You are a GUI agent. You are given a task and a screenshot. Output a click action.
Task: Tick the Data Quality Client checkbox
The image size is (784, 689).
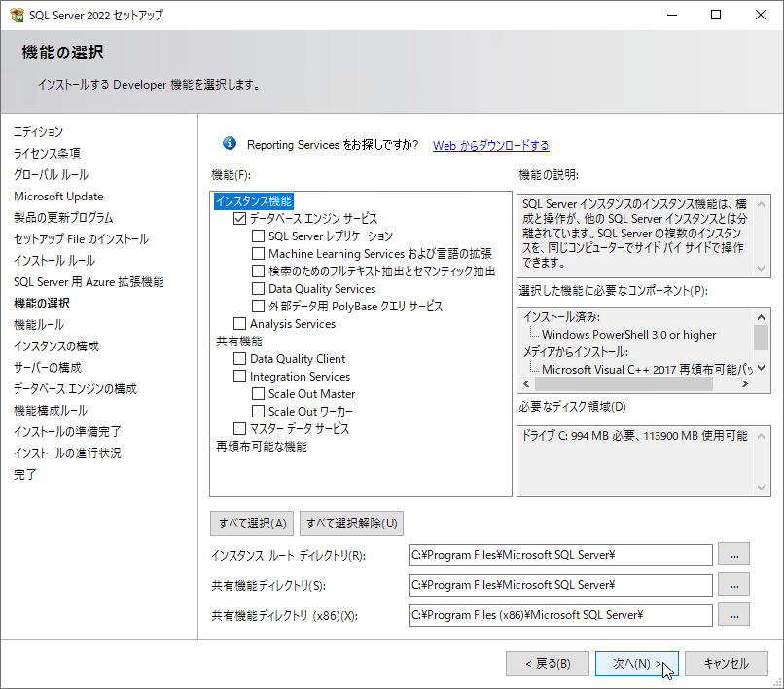pos(239,359)
